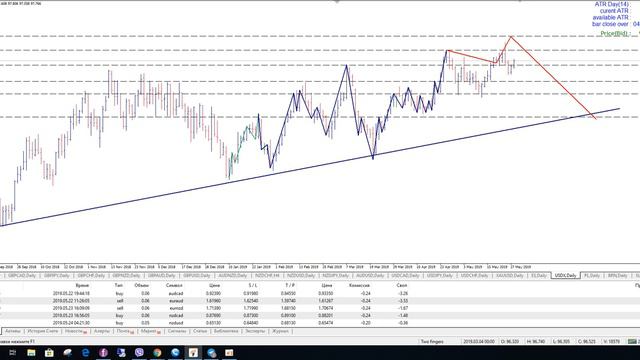The width and height of the screenshot is (640, 360).
Task: Sort orders by the Тип column header
Action: (x=119, y=285)
